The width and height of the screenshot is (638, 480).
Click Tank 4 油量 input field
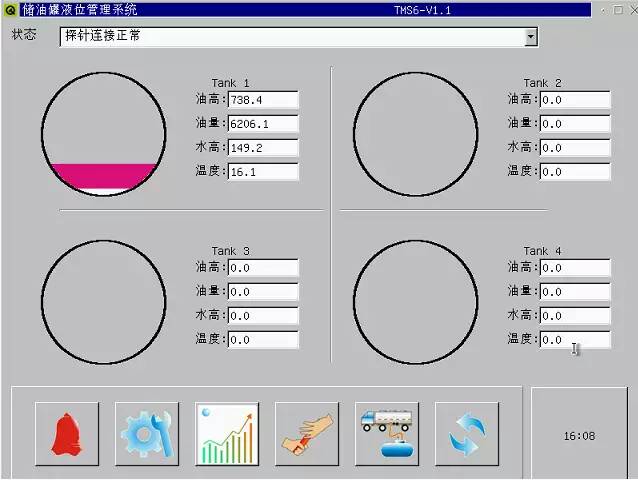point(575,292)
